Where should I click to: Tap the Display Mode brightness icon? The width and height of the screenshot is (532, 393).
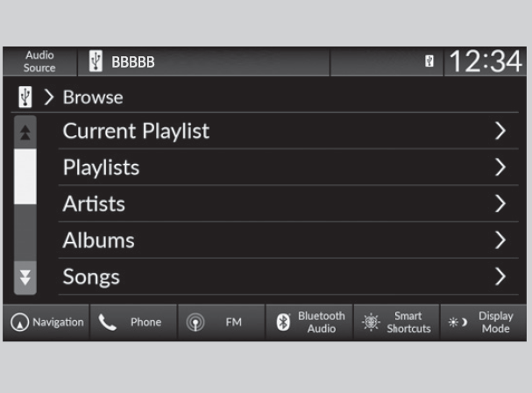[458, 323]
